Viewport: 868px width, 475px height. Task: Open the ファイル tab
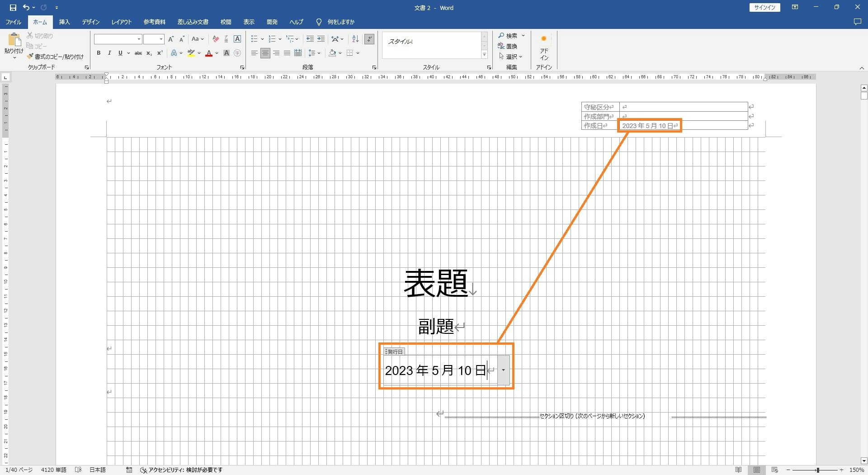pos(14,22)
